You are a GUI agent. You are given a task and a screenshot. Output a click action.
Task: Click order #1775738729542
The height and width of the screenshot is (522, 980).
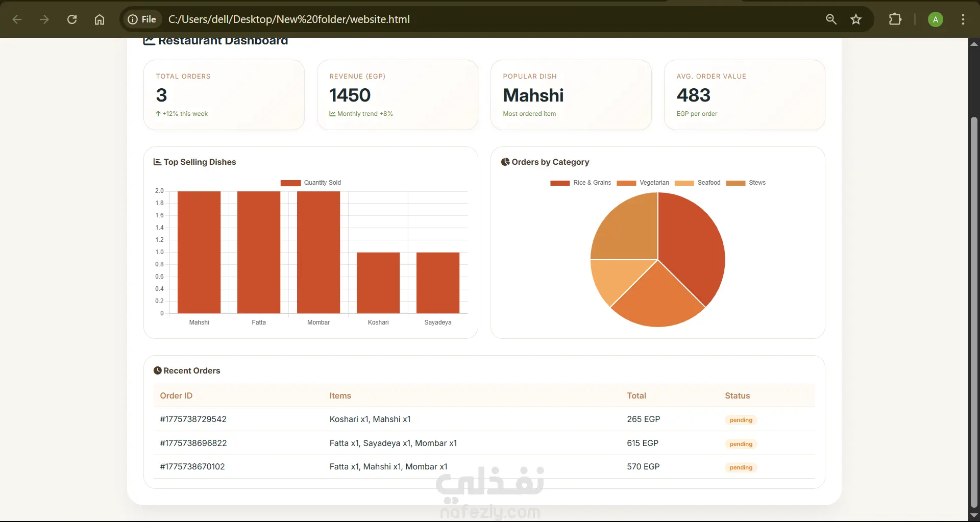click(193, 419)
